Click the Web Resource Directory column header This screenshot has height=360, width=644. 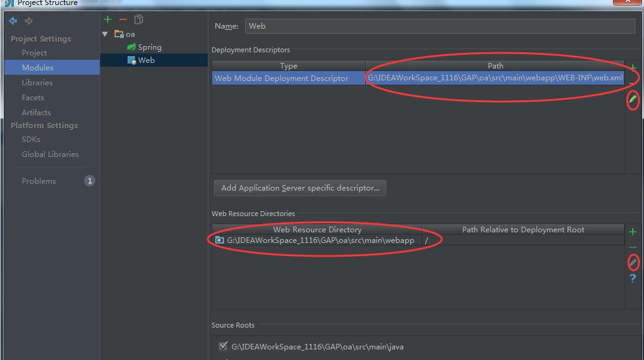tap(317, 230)
